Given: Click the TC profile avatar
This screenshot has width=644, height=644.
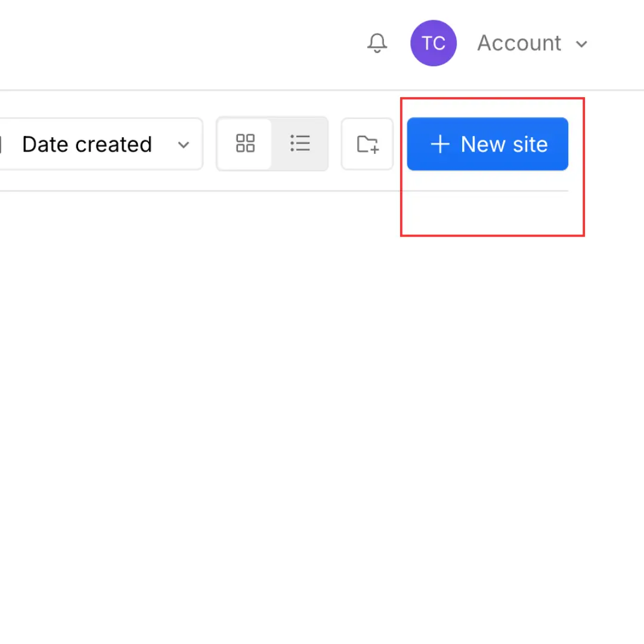Looking at the screenshot, I should pos(434,43).
